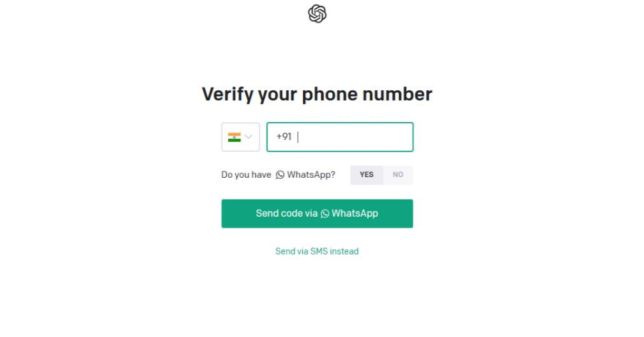644x337 pixels.
Task: Click the text cursor after +91
Action: pyautogui.click(x=298, y=137)
